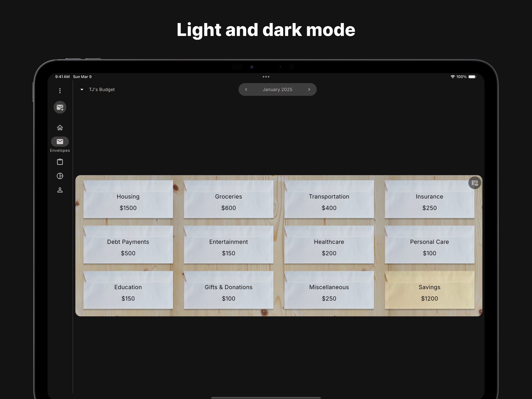Open the clipboard transactions tab
Screen dimensions: 532x399
click(60, 162)
